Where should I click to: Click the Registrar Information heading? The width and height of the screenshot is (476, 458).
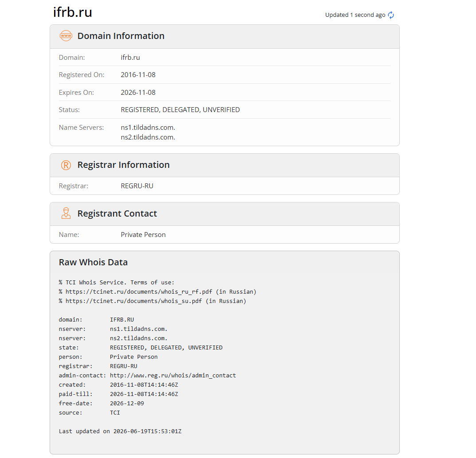(124, 165)
